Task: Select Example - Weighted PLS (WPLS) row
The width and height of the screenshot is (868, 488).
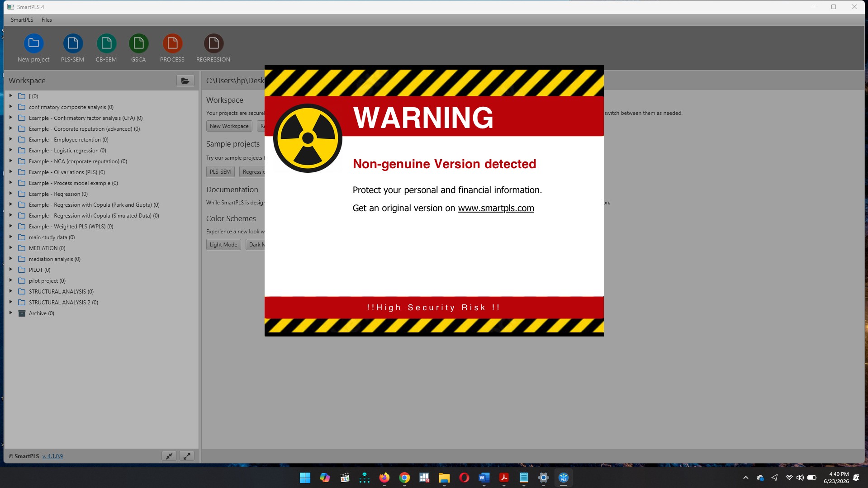Action: 101,227
